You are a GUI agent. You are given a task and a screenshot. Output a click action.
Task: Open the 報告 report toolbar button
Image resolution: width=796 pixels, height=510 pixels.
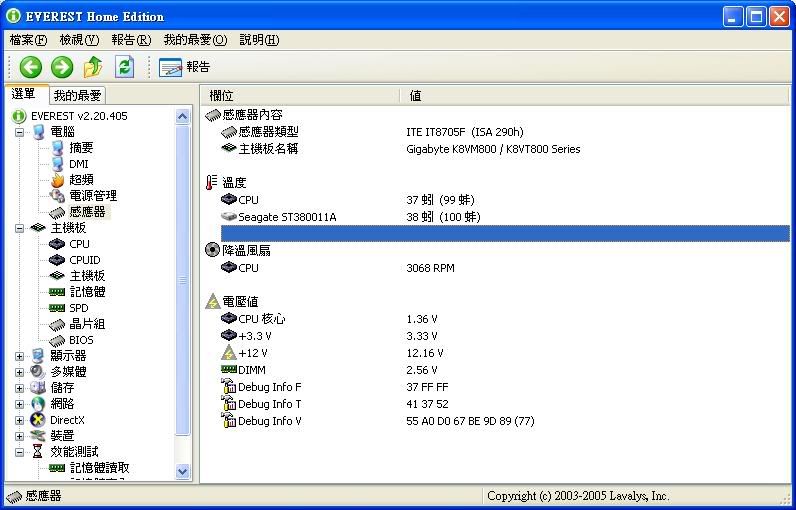[x=184, y=67]
